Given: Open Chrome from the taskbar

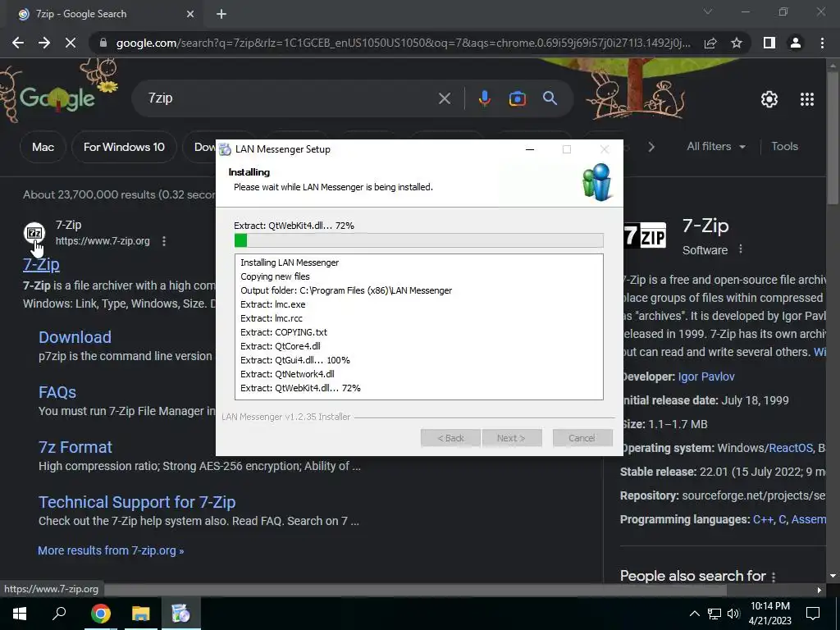Looking at the screenshot, I should [100, 614].
